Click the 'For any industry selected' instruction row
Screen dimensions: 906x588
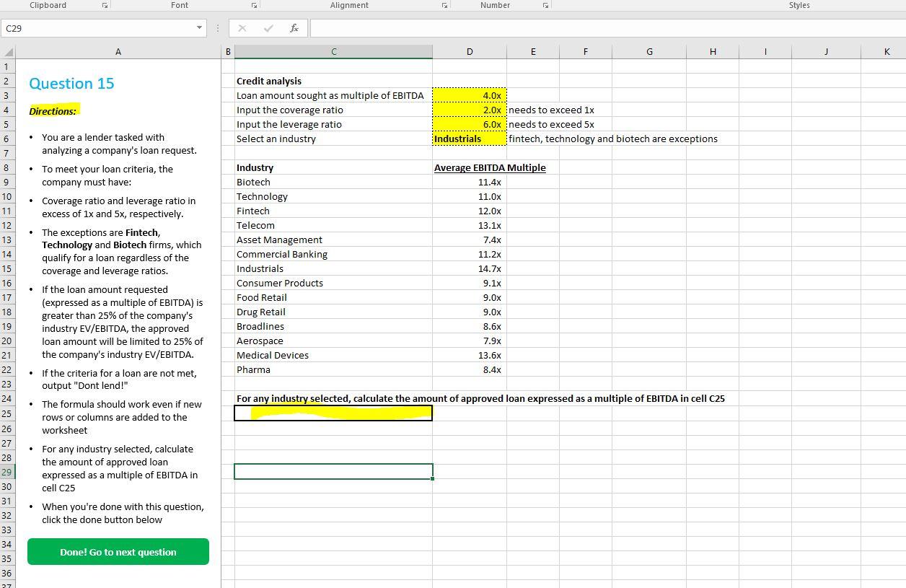pos(480,398)
